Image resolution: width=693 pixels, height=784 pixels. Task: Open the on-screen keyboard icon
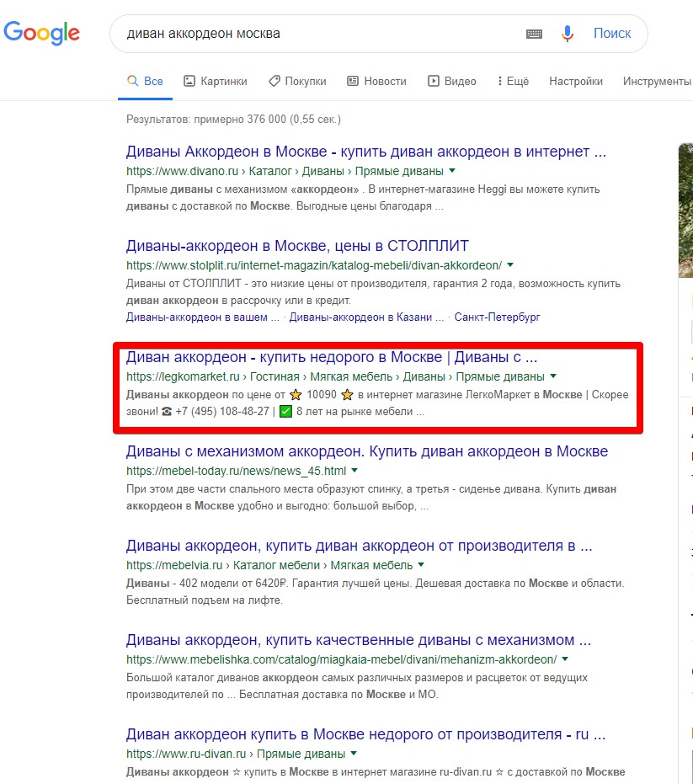coord(534,34)
